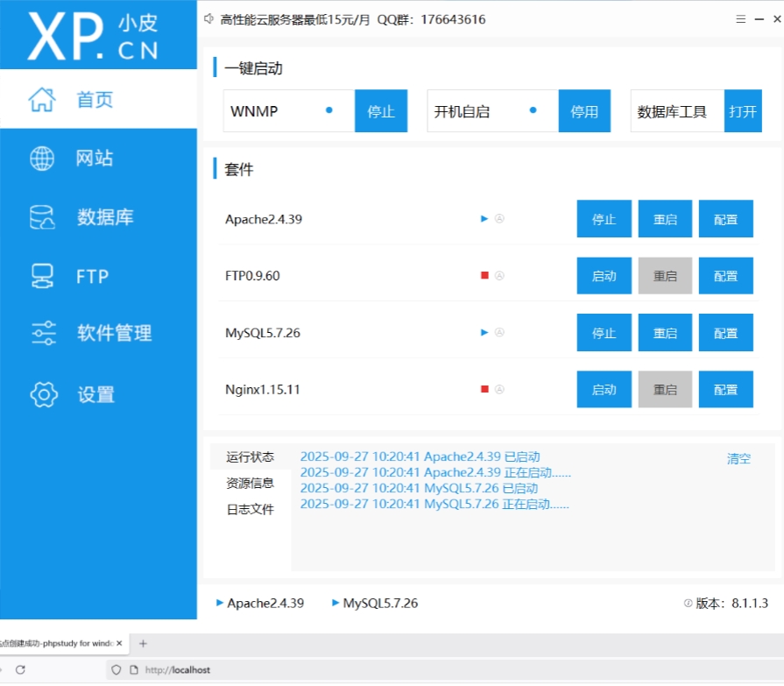Click the gear settings icon
The width and height of the screenshot is (784, 686).
pos(44,394)
